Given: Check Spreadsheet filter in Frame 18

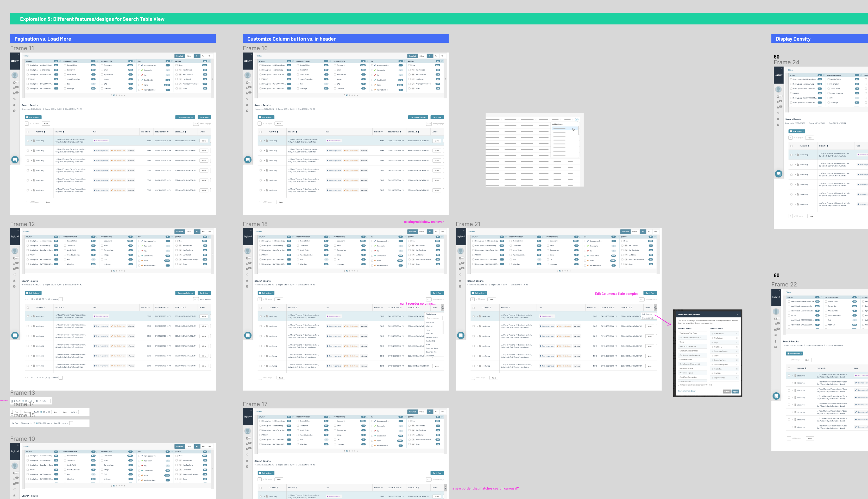Looking at the screenshot, I should [x=335, y=250].
